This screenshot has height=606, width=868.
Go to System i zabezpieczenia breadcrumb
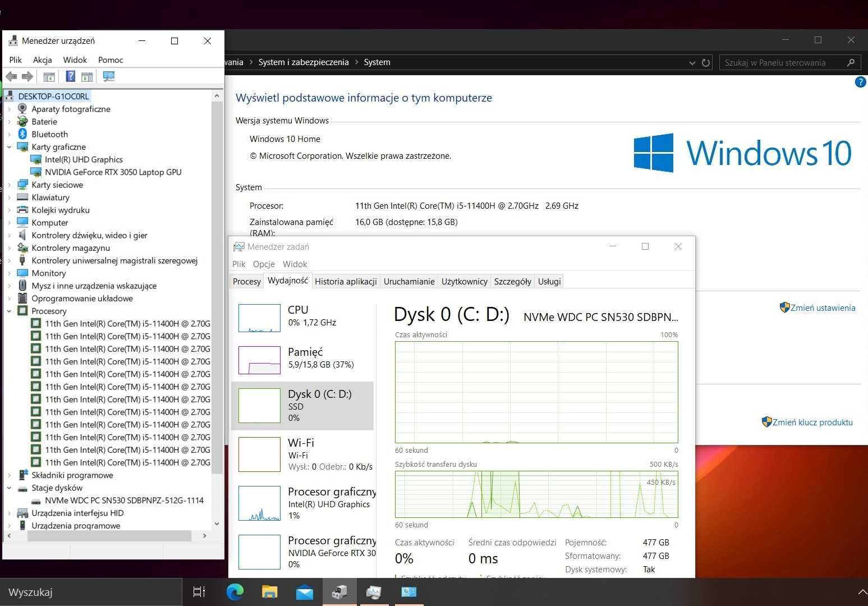[x=304, y=62]
